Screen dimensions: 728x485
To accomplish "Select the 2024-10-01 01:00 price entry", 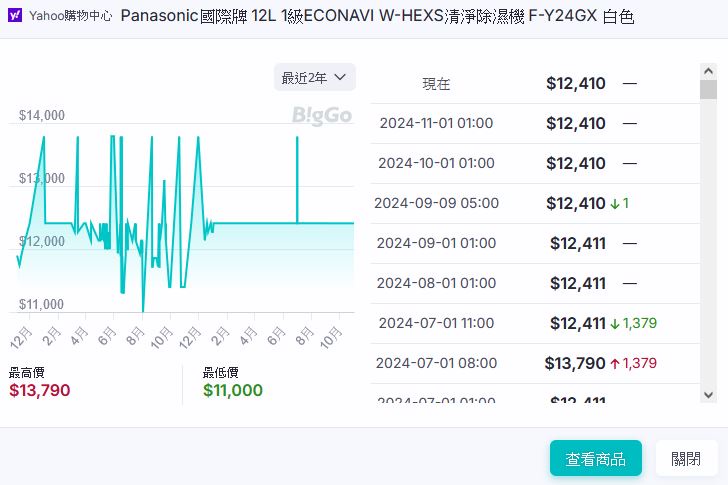I will 535,163.
